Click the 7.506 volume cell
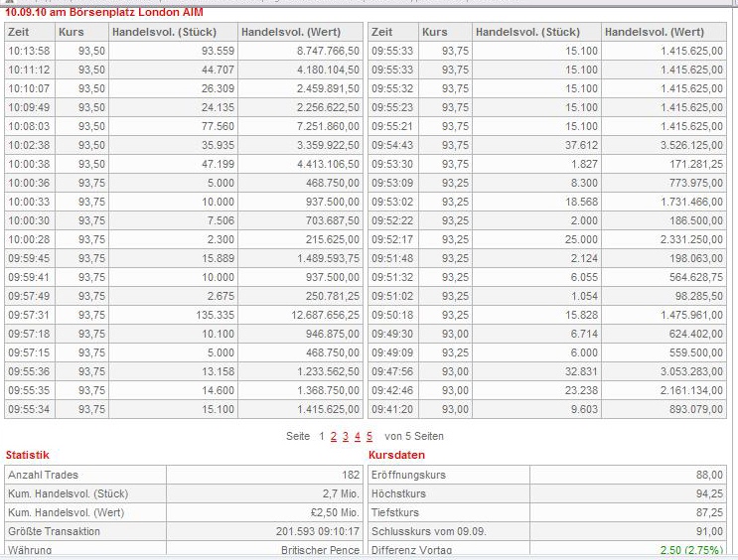The image size is (738, 560). click(x=173, y=220)
